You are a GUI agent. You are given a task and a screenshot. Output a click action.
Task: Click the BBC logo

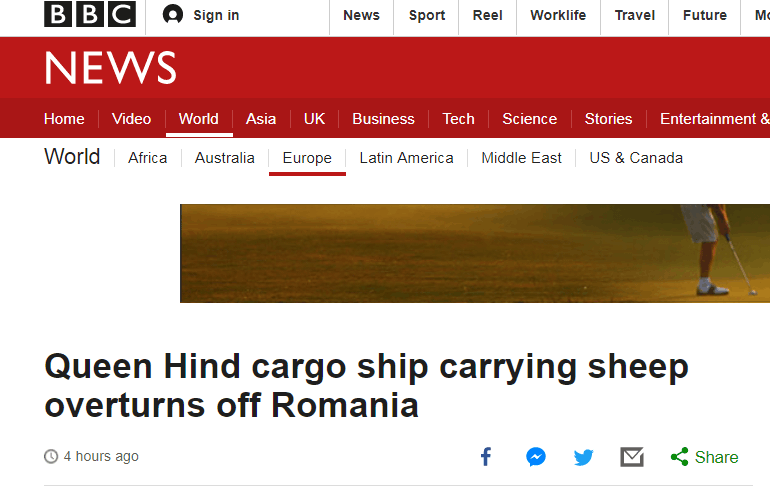coord(90,15)
